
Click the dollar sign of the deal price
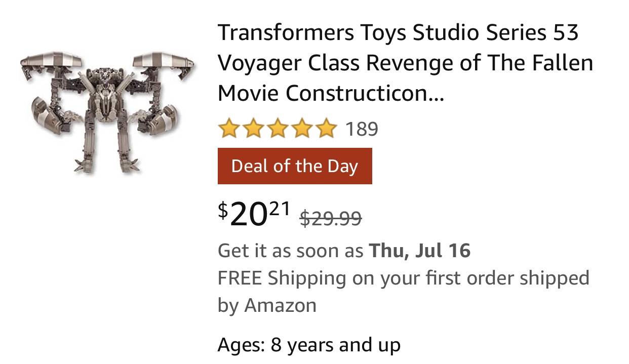[x=223, y=209]
